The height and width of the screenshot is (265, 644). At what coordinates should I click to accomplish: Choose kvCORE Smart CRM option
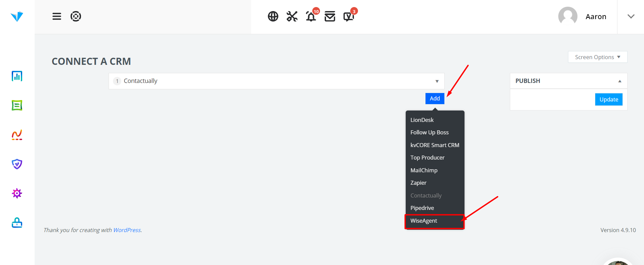tap(435, 145)
